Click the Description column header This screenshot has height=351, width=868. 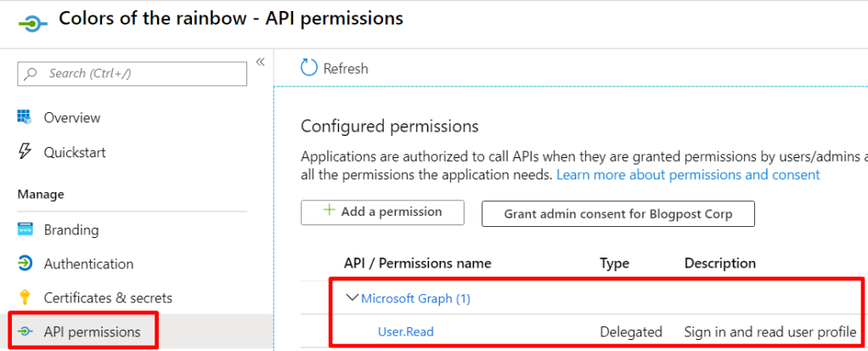[x=719, y=263]
